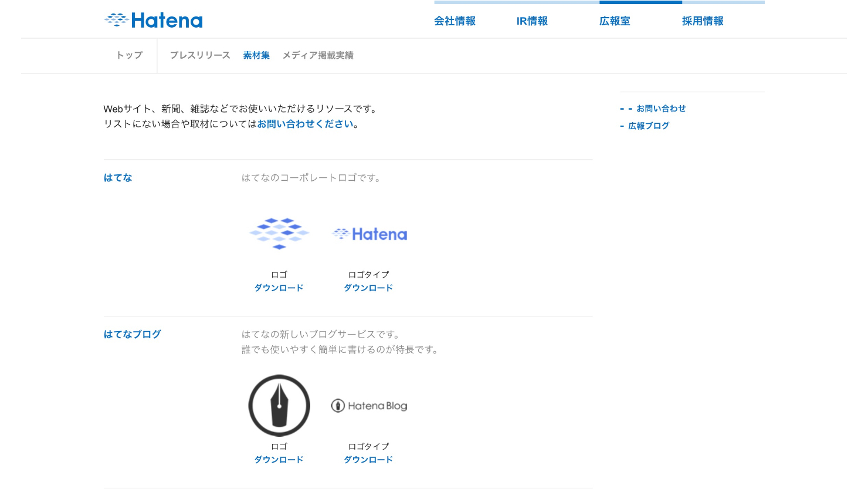Click the Hatena logotype image
The image size is (868, 489).
coord(369,234)
